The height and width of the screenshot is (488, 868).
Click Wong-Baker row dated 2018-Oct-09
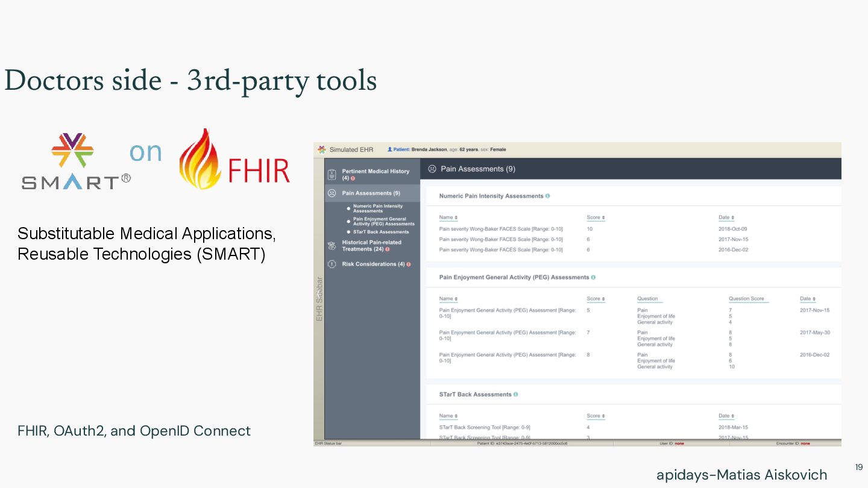point(633,229)
